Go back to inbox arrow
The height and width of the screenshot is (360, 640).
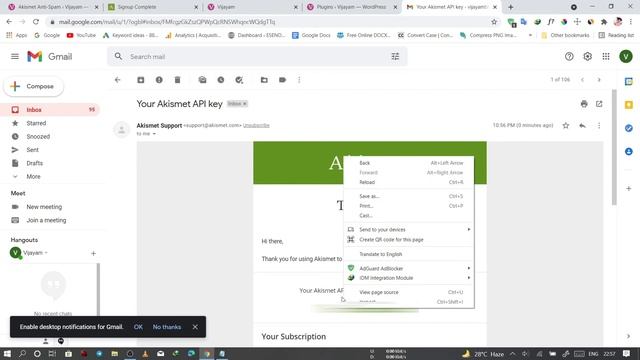pyautogui.click(x=118, y=80)
